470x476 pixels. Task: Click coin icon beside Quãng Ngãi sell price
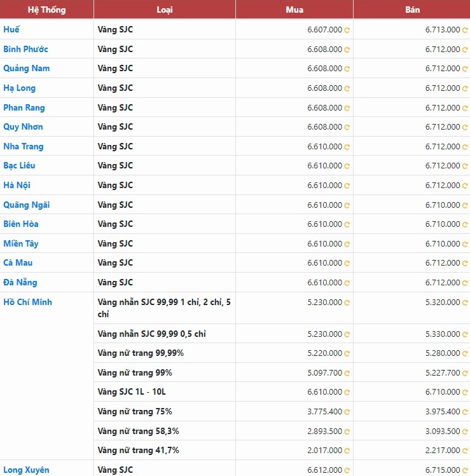pyautogui.click(x=465, y=205)
